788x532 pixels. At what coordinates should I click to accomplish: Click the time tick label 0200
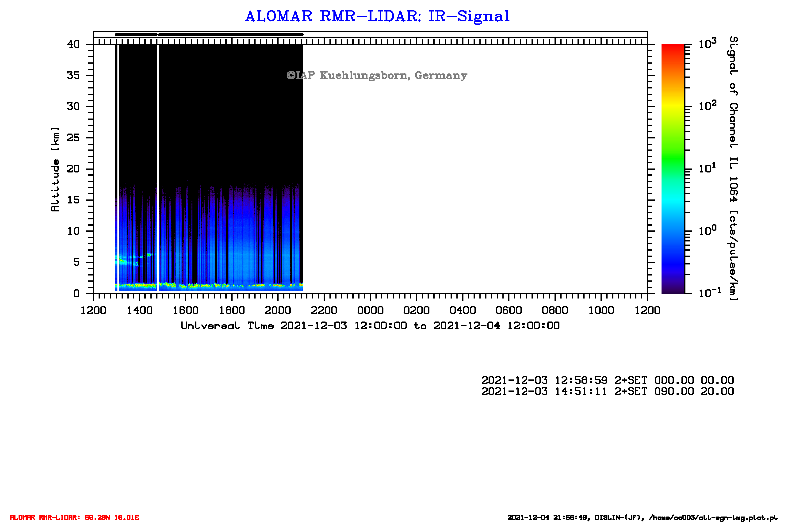click(x=416, y=310)
